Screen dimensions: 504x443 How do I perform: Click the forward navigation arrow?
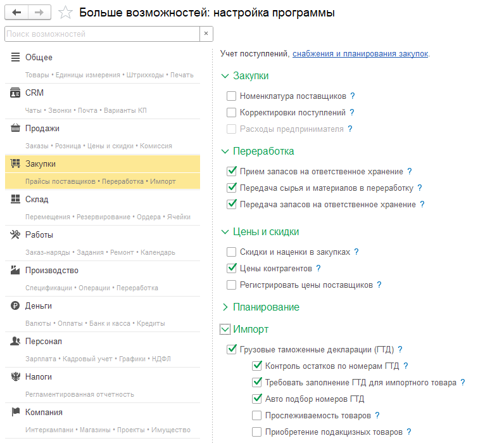pos(39,12)
